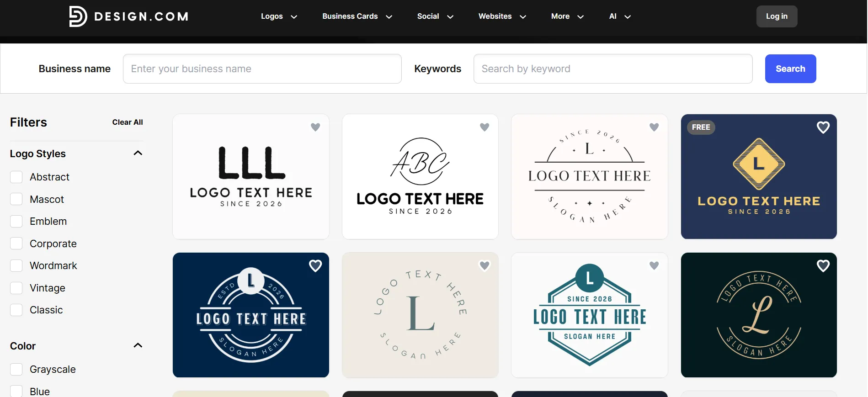Screen dimensions: 868x397
Task: Open the LLL logo template
Action: pos(251,177)
